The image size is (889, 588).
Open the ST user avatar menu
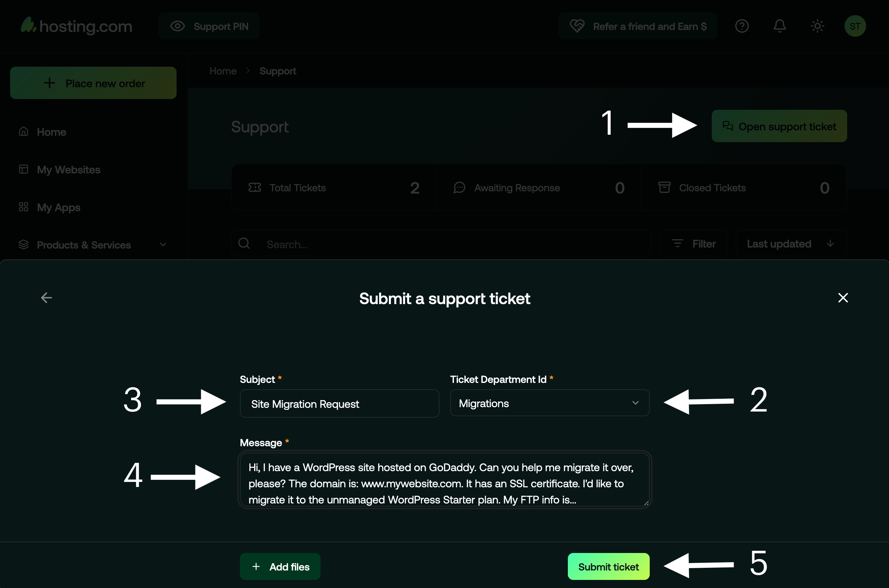(x=855, y=26)
